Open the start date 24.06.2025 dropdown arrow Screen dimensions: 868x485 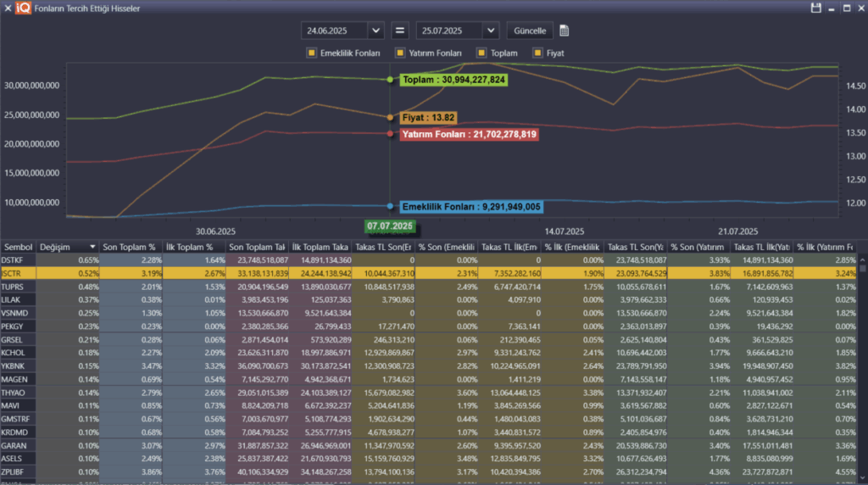point(376,31)
